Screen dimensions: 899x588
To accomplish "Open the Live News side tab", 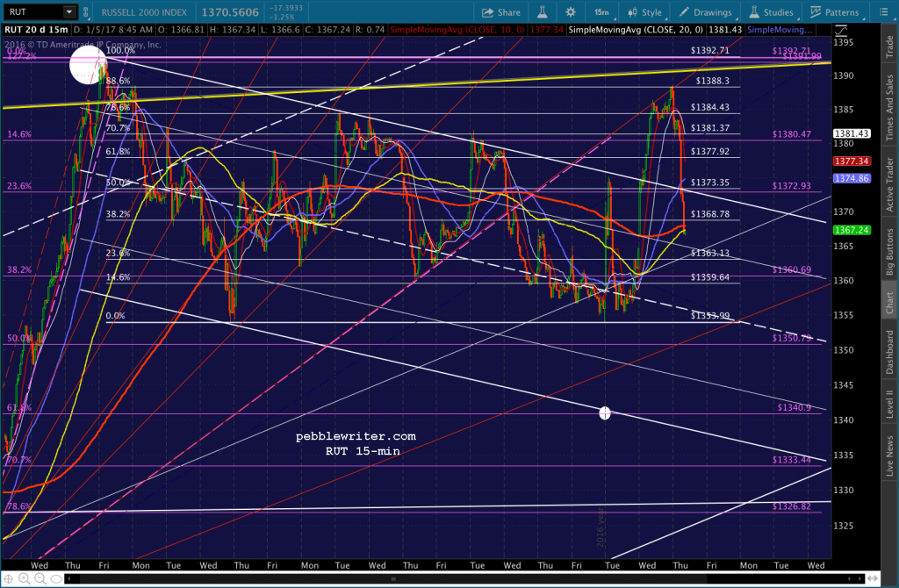I will point(889,455).
